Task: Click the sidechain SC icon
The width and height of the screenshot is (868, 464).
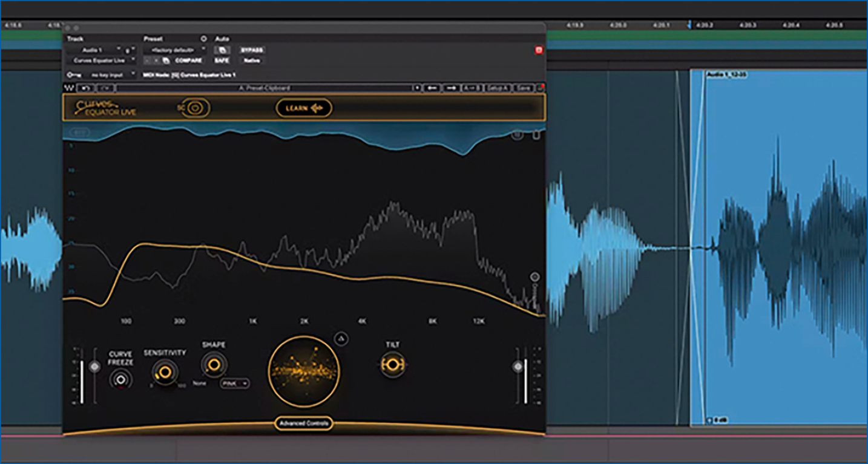Action: coord(195,108)
